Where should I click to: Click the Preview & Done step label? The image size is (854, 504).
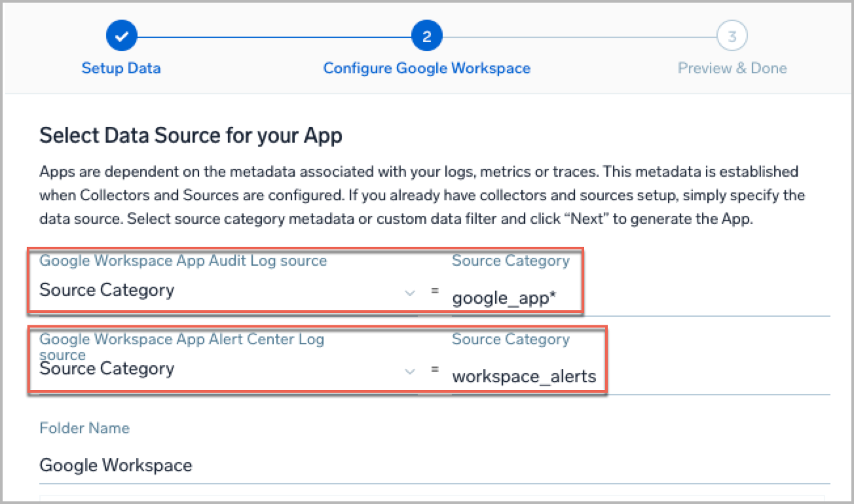pos(731,67)
